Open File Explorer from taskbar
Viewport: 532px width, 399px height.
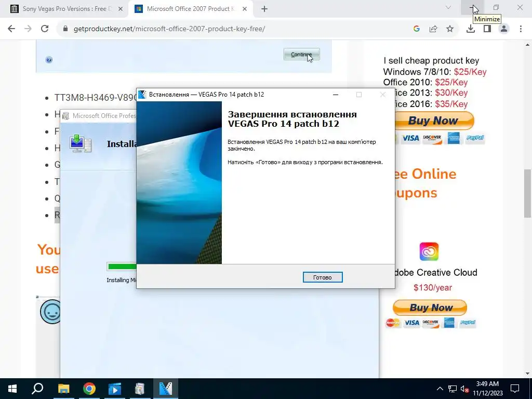(x=63, y=389)
